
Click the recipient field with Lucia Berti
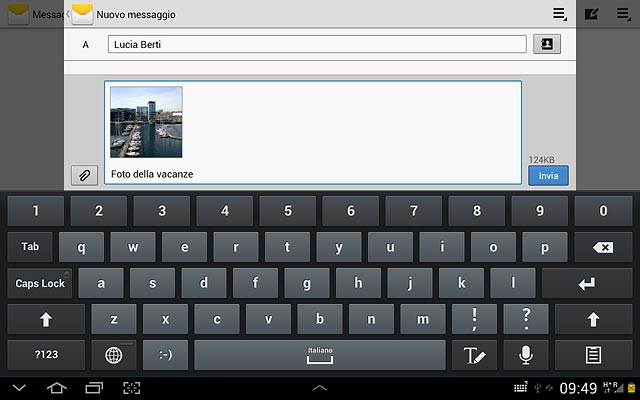tap(317, 44)
